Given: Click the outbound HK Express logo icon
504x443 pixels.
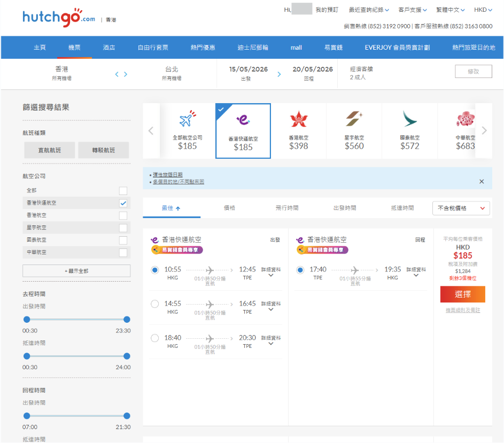Looking at the screenshot, I should pyautogui.click(x=155, y=240).
